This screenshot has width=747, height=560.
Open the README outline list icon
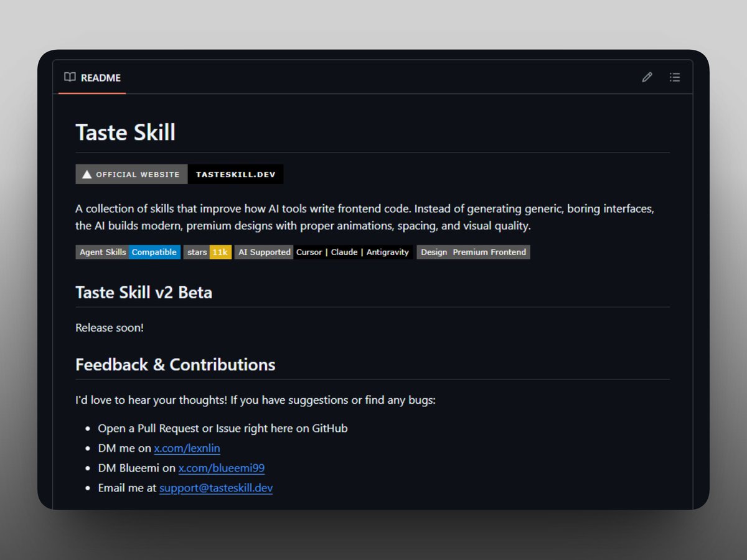coord(675,77)
